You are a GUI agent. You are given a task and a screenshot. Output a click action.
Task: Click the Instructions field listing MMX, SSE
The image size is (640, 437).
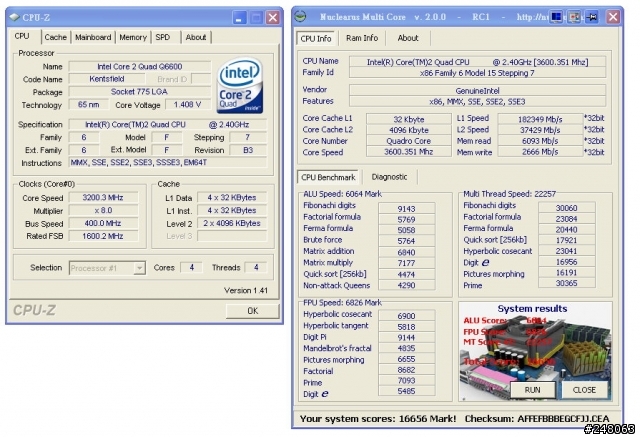tap(168, 162)
